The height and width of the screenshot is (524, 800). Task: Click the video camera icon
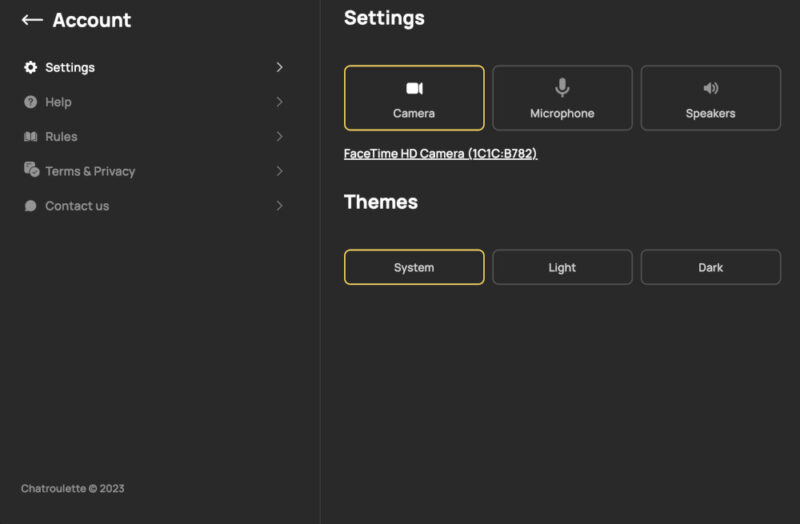click(x=414, y=88)
